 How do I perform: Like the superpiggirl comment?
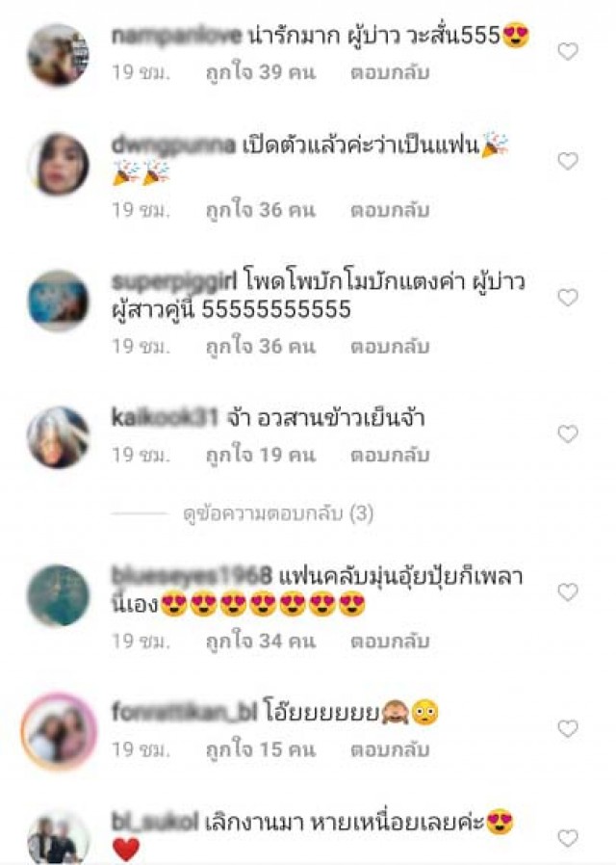(x=568, y=298)
